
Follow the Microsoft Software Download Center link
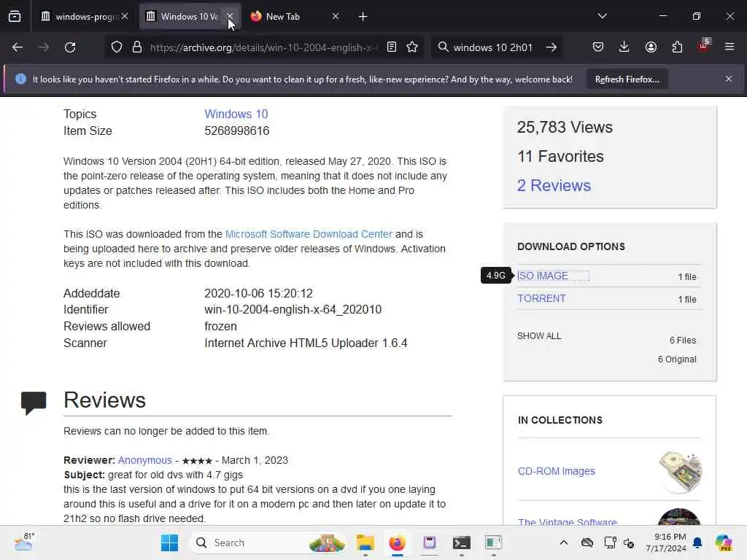click(x=309, y=234)
